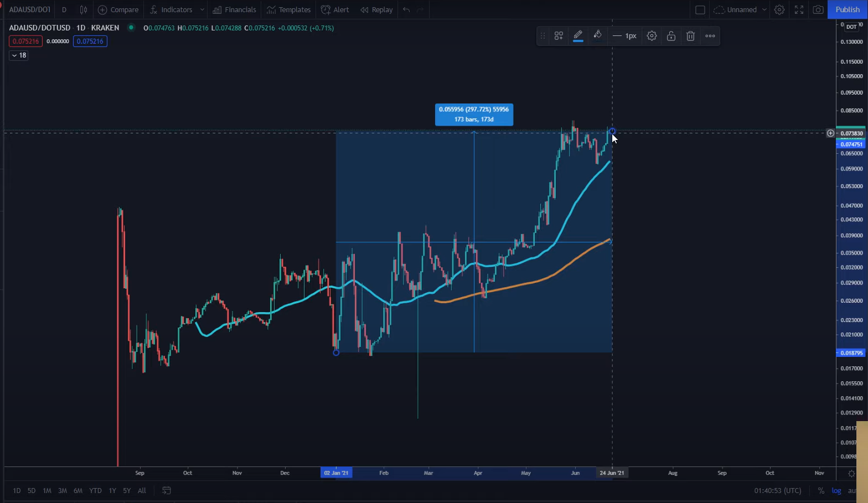The image size is (868, 503).
Task: Set time range to YTD
Action: tap(96, 491)
